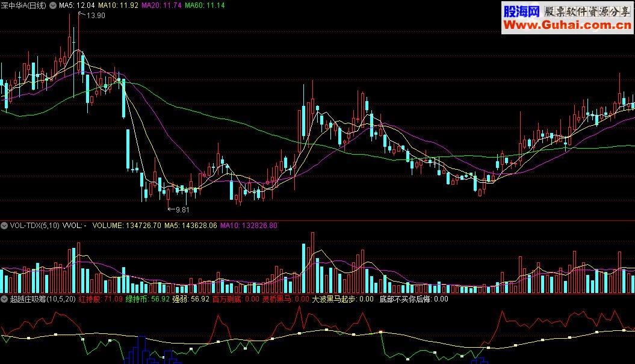
Task: Click the 底部不买你后悔: 0.00 value
Action: point(414,299)
